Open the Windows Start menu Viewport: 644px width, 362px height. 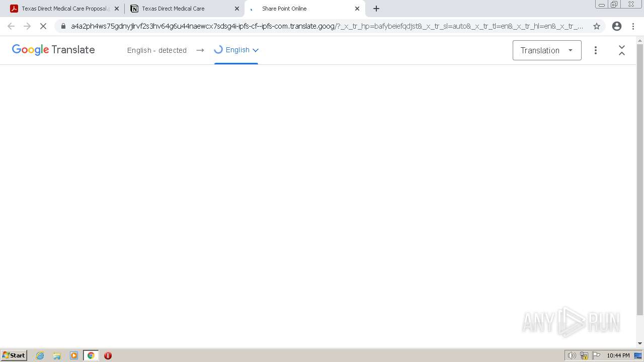(x=14, y=355)
